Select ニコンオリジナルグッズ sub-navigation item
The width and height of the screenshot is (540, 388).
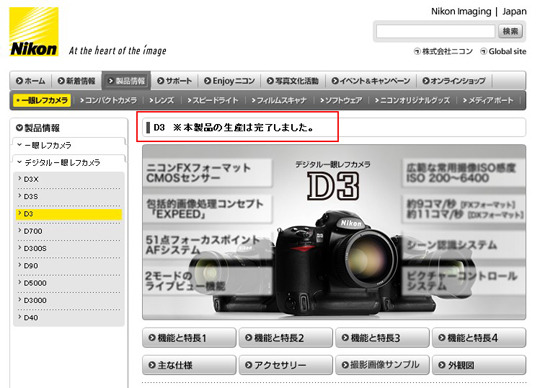tap(412, 101)
